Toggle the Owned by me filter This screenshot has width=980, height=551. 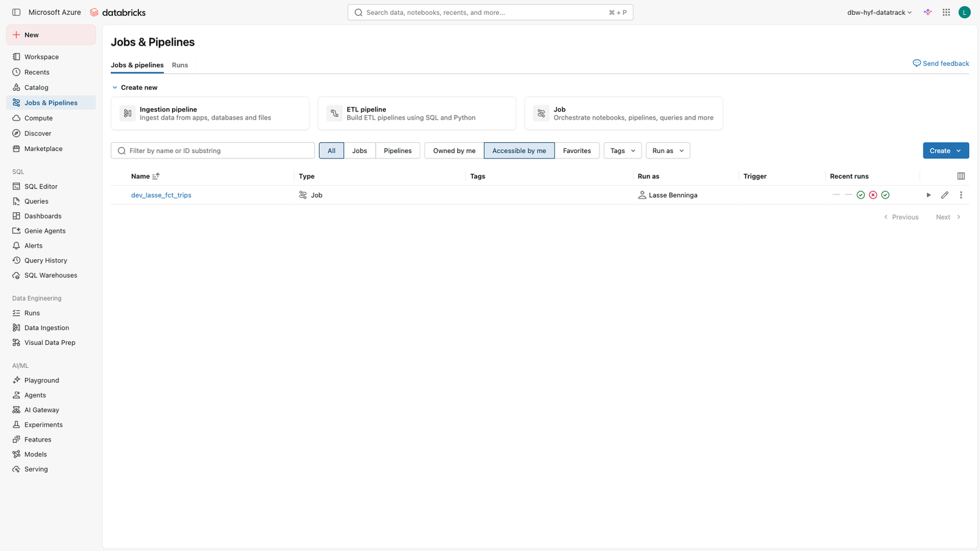(454, 150)
